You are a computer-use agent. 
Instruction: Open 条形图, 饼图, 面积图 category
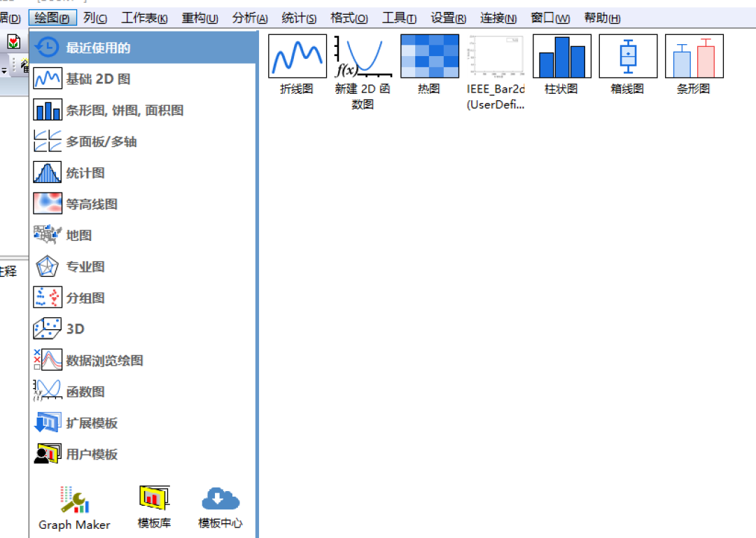click(x=143, y=110)
